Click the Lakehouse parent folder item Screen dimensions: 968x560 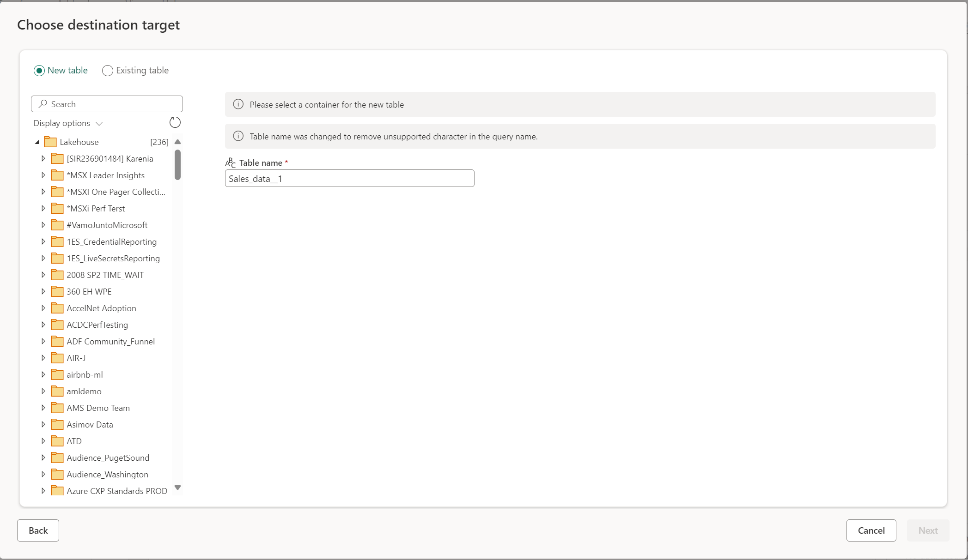[x=79, y=141]
